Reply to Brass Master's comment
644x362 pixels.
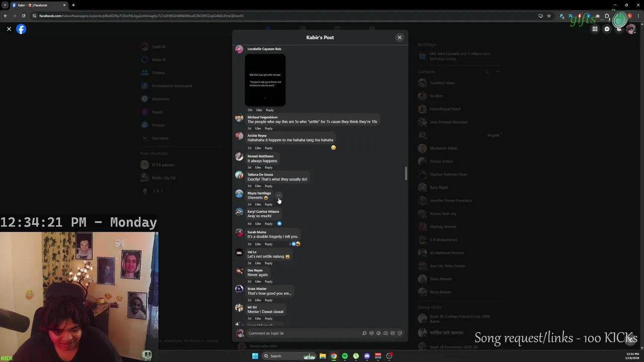[269, 300]
